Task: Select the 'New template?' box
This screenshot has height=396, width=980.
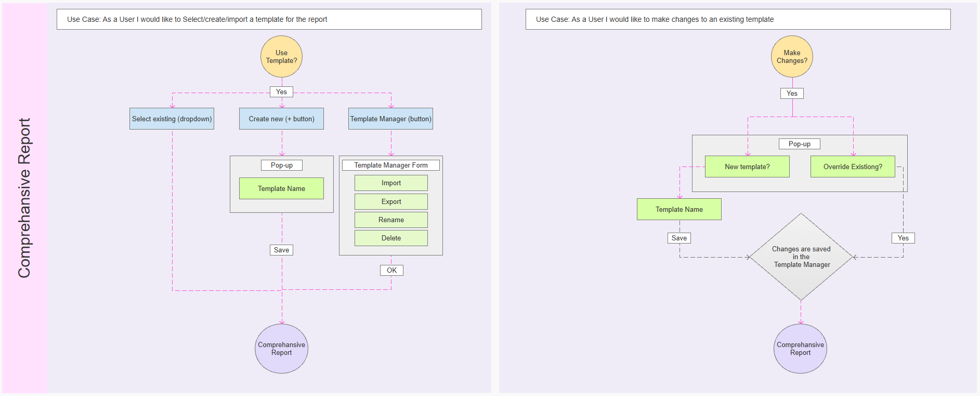Action: pos(748,167)
